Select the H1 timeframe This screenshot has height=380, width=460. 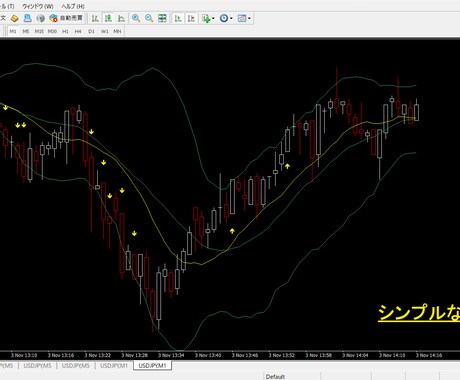(x=65, y=31)
